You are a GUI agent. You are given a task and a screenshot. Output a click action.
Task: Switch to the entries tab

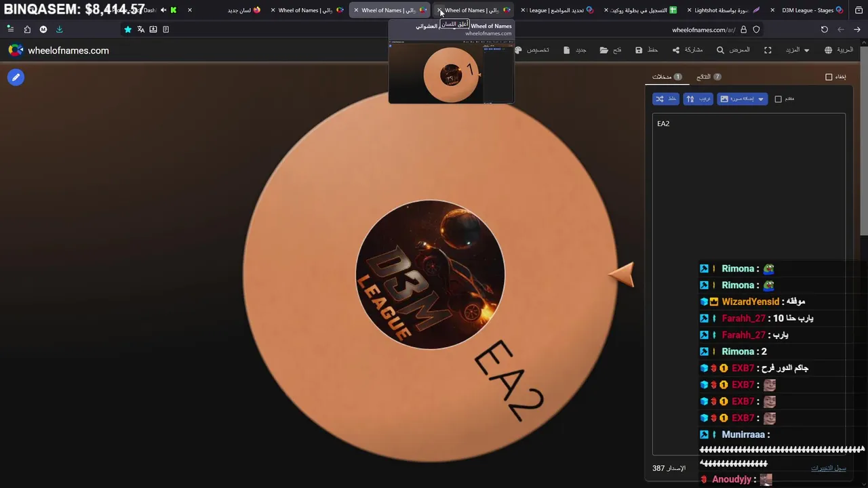click(x=667, y=77)
